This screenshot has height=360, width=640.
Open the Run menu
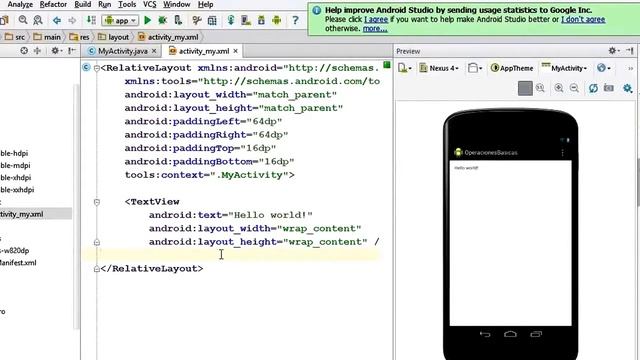104,4
